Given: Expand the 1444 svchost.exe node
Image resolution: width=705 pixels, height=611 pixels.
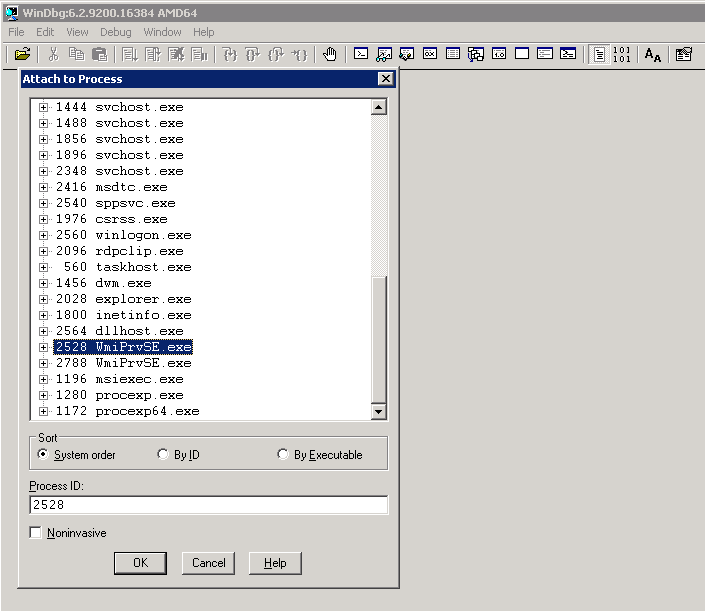Looking at the screenshot, I should [43, 107].
